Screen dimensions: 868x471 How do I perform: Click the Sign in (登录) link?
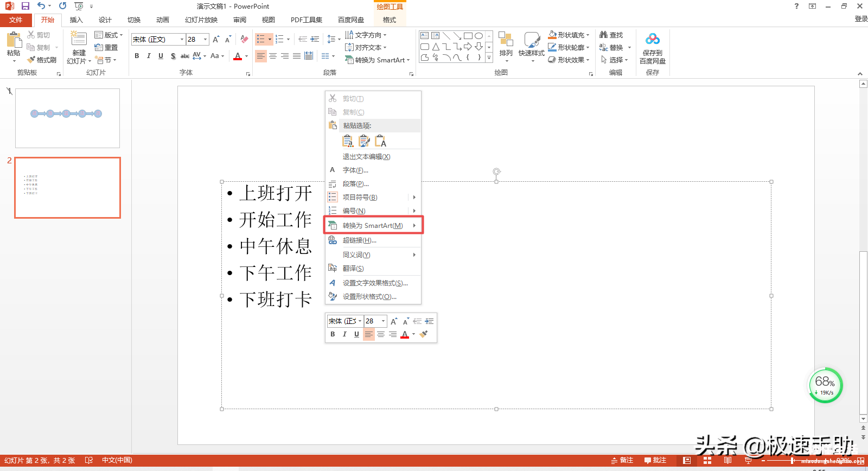[861, 19]
